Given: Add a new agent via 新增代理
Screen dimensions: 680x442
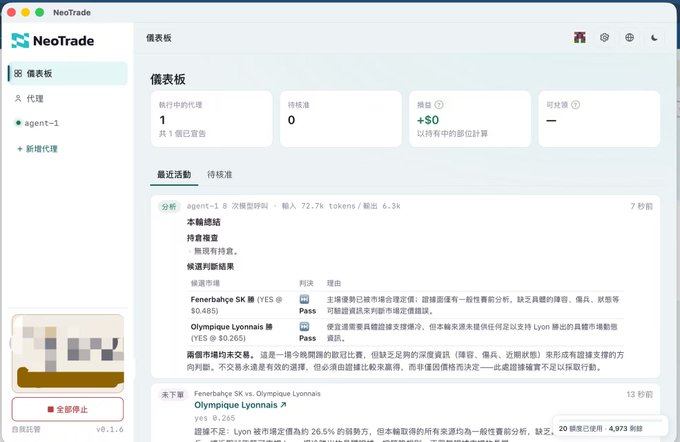Looking at the screenshot, I should pos(37,149).
